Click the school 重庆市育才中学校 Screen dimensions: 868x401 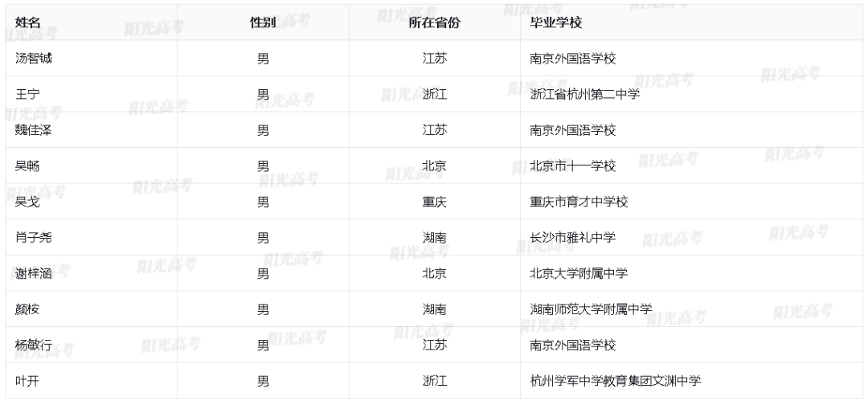579,202
